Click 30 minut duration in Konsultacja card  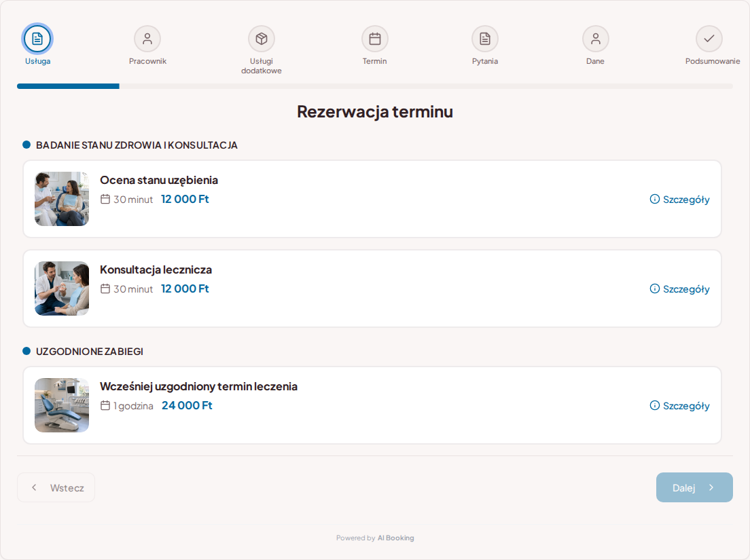pos(133,289)
